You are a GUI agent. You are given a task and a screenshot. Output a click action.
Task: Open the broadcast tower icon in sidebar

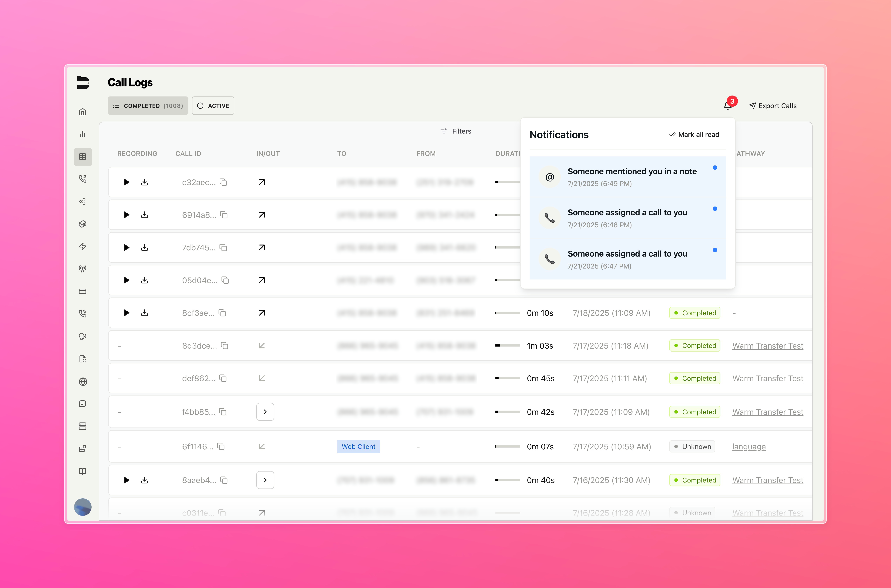(83, 268)
